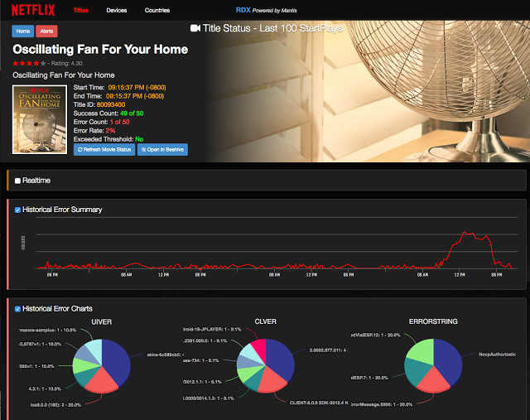Click the ios8.0.0 (180): 2 - 20.0% label
This screenshot has width=530, height=420.
click(x=55, y=405)
